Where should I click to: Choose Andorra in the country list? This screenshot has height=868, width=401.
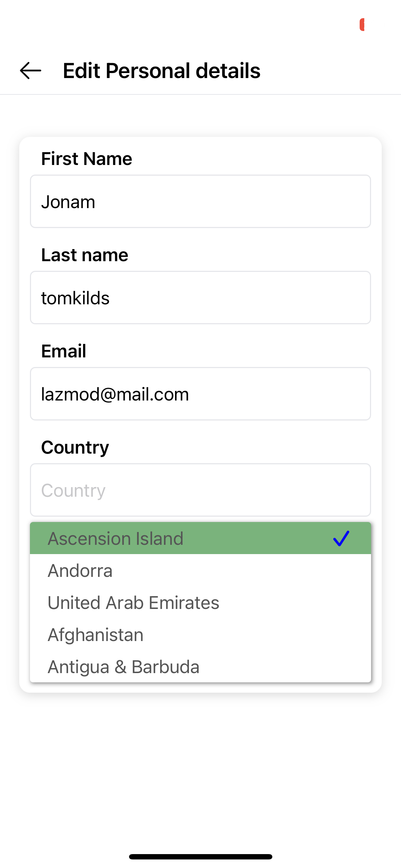click(x=80, y=570)
